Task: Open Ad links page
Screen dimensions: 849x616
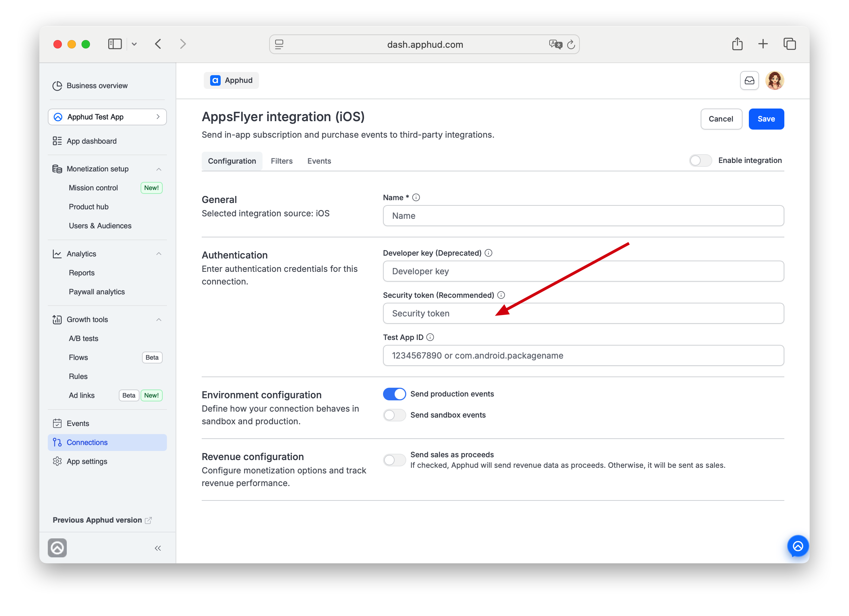Action: click(x=82, y=396)
